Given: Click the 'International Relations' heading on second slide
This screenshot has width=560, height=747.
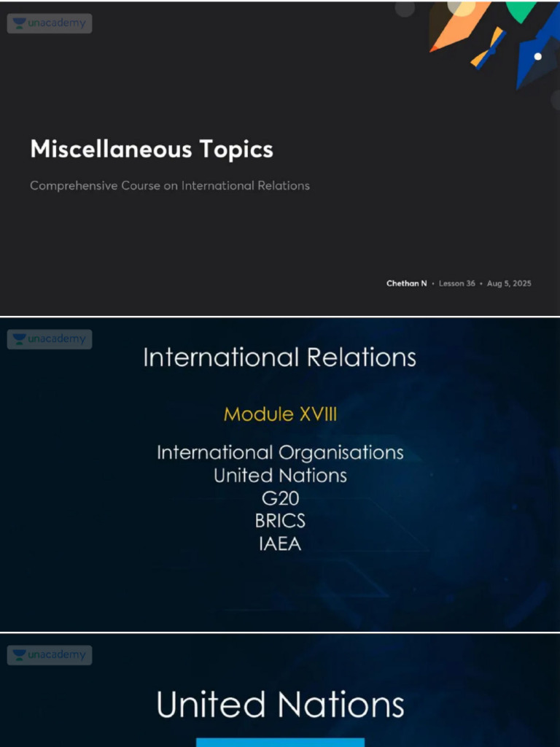Looking at the screenshot, I should click(x=279, y=357).
